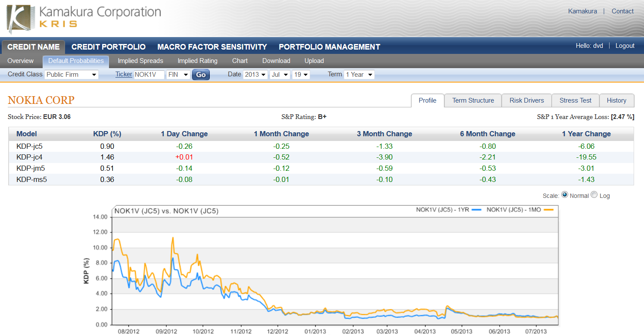The width and height of the screenshot is (644, 335).
Task: Click the NOK1V ticker input field
Action: (x=149, y=75)
